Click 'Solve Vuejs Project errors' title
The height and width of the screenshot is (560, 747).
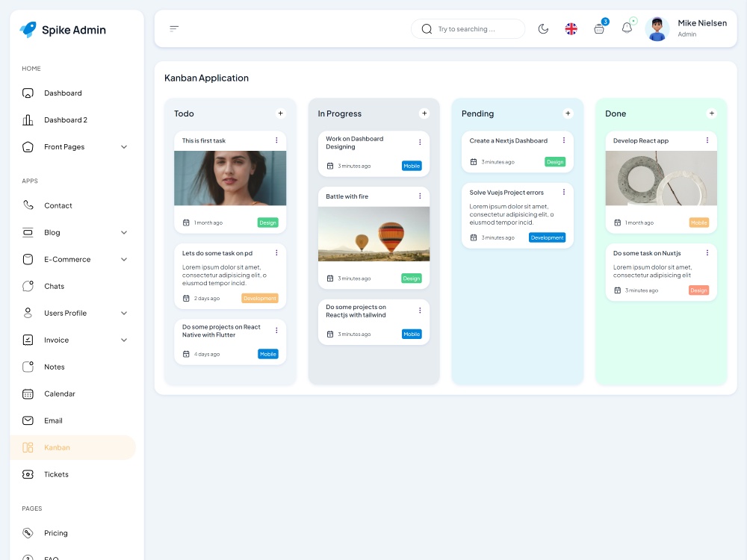pyautogui.click(x=506, y=193)
